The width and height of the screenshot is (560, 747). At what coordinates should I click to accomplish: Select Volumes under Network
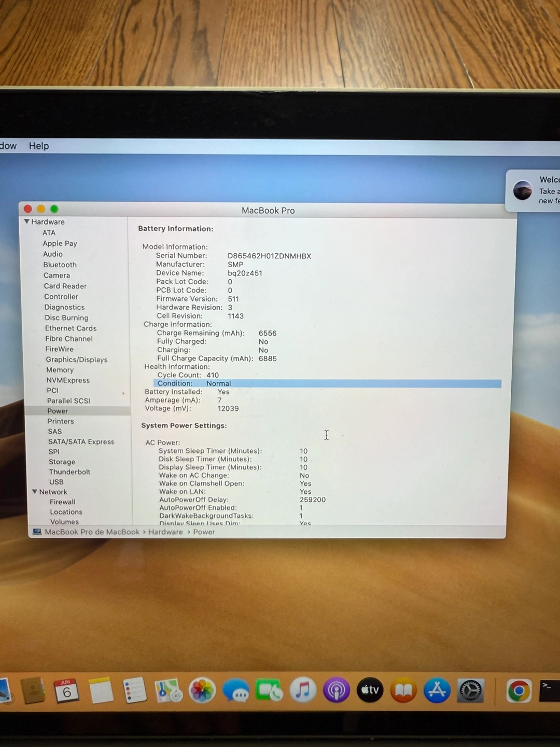[64, 522]
